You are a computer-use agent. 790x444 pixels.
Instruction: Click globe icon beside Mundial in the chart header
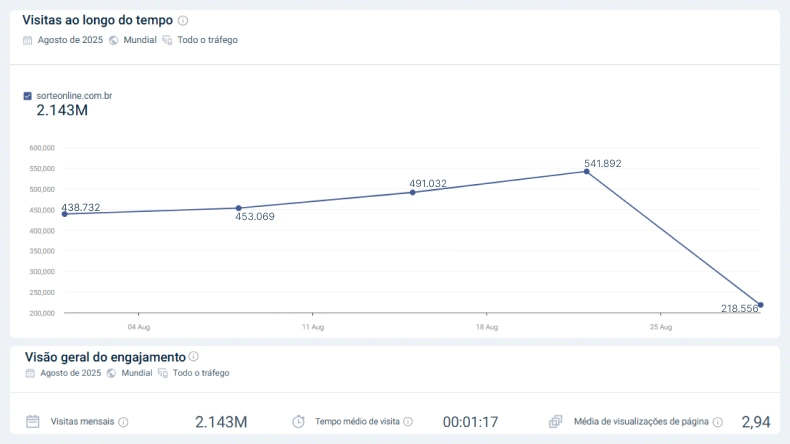(x=114, y=40)
